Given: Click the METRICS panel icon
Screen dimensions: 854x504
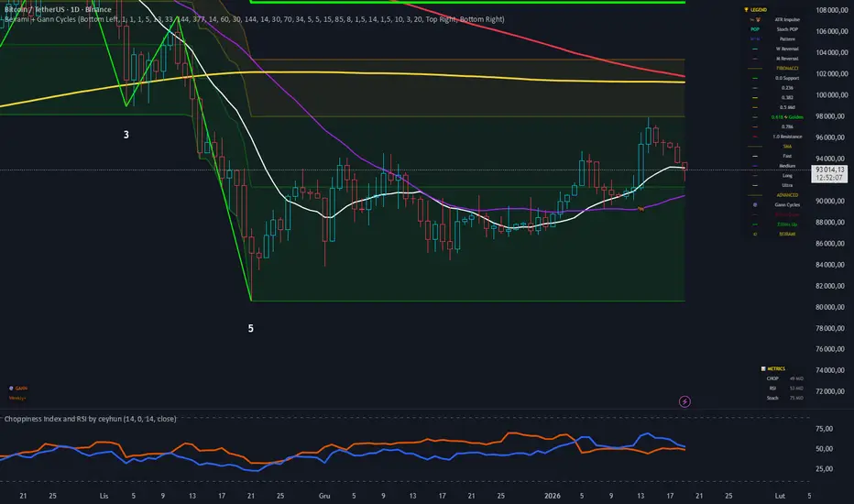Looking at the screenshot, I should tap(763, 369).
